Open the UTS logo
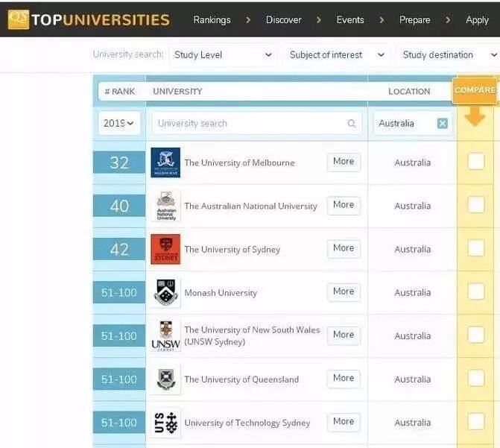This screenshot has width=500, height=448. pos(165,423)
